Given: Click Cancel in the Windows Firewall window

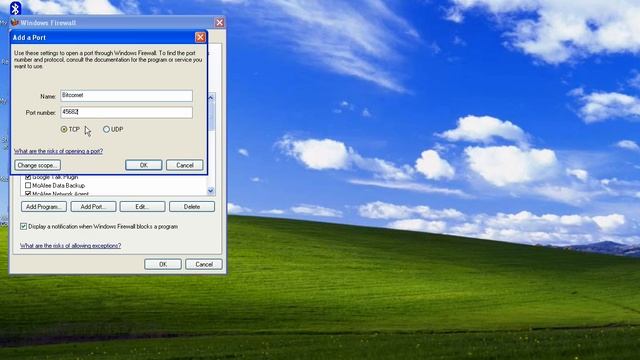Looking at the screenshot, I should click(x=204, y=264).
